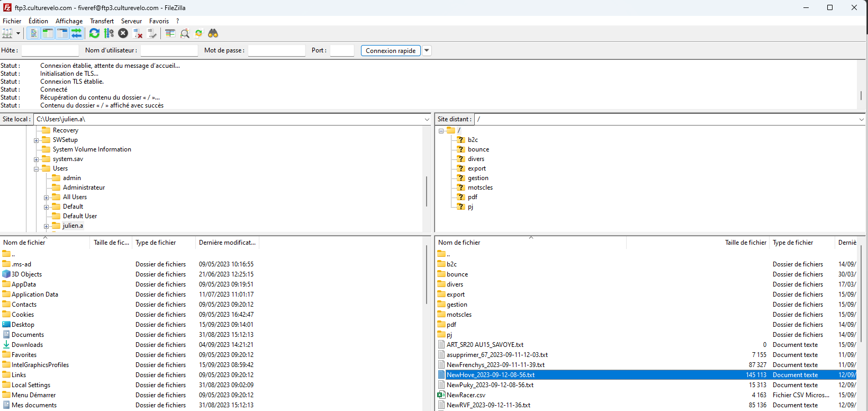Open the Site local path dropdown
This screenshot has width=868, height=411.
[427, 119]
